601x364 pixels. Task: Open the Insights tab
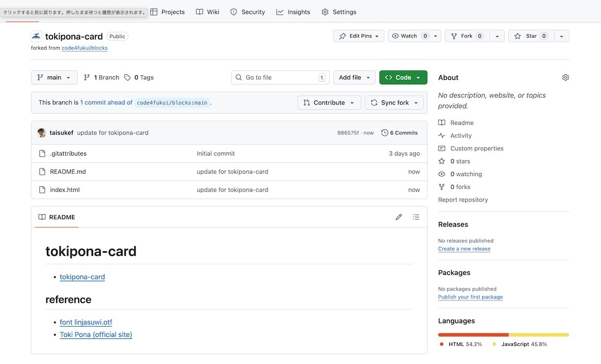(x=293, y=12)
